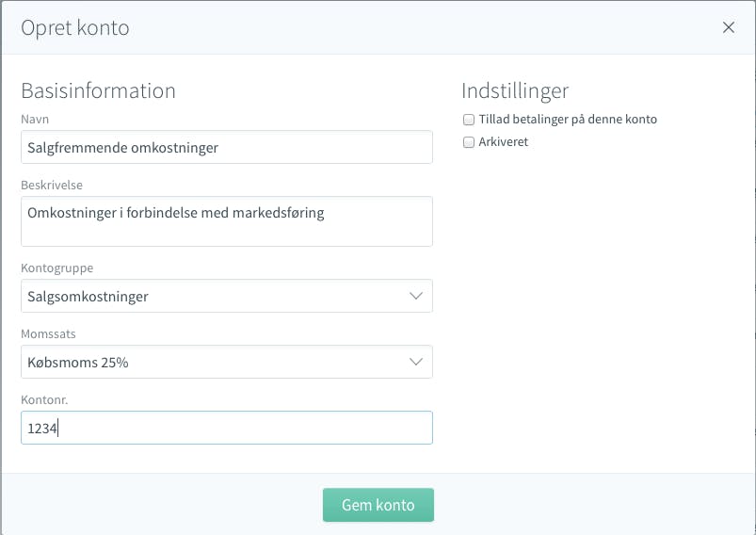Click the Basisinformation section heading
Viewport: 756px width, 535px height.
[98, 90]
